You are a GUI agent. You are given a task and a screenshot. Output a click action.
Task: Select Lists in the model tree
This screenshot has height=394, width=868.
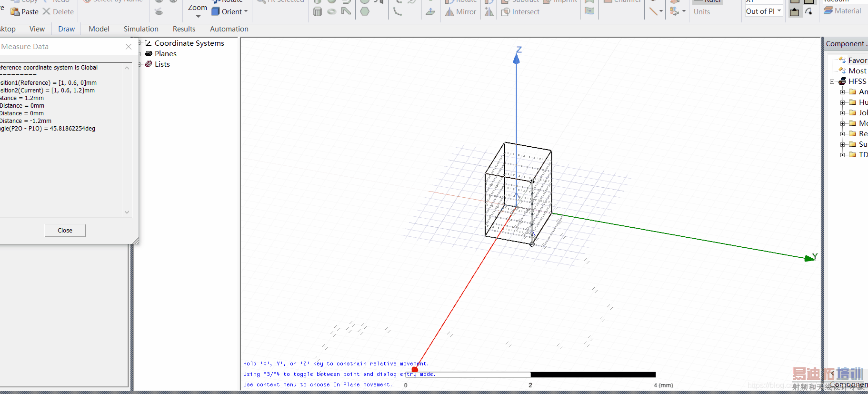(162, 64)
